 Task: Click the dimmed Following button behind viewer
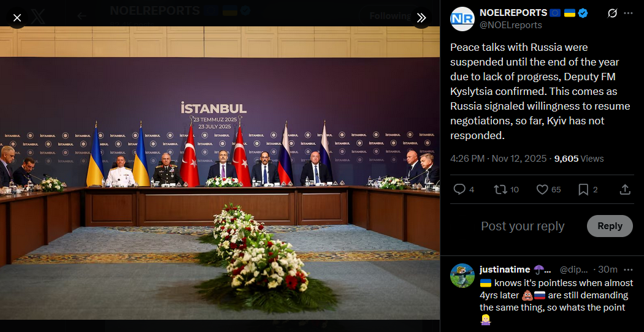[390, 16]
